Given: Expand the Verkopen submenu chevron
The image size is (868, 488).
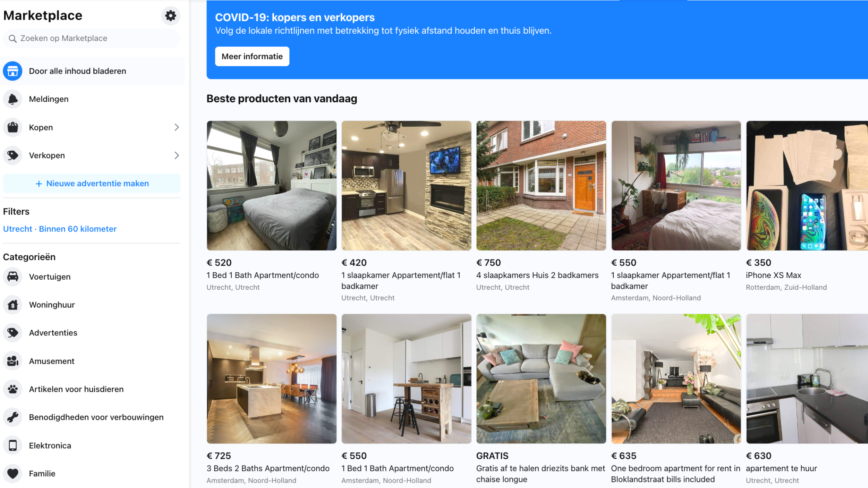Looking at the screenshot, I should click(177, 155).
